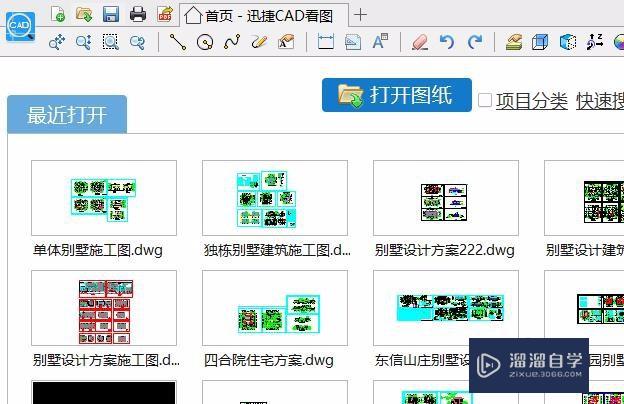The height and width of the screenshot is (404, 624).
Task: Click the text style A icon
Action: coord(380,42)
